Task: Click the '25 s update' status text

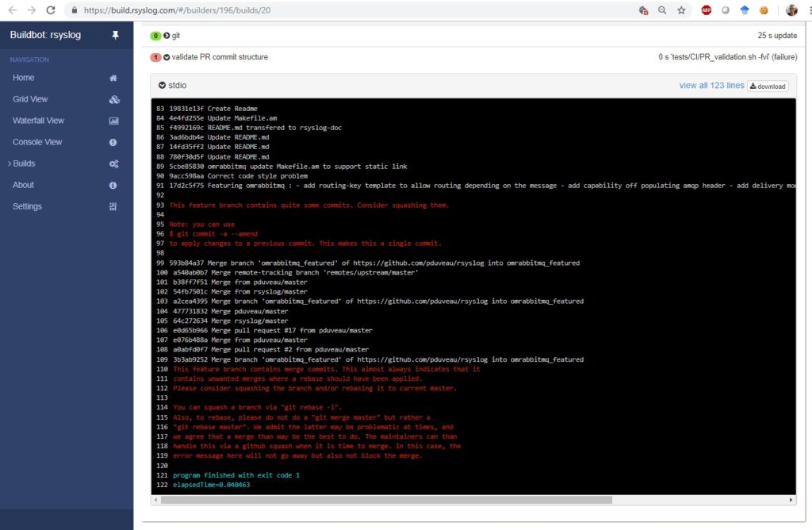Action: (777, 35)
